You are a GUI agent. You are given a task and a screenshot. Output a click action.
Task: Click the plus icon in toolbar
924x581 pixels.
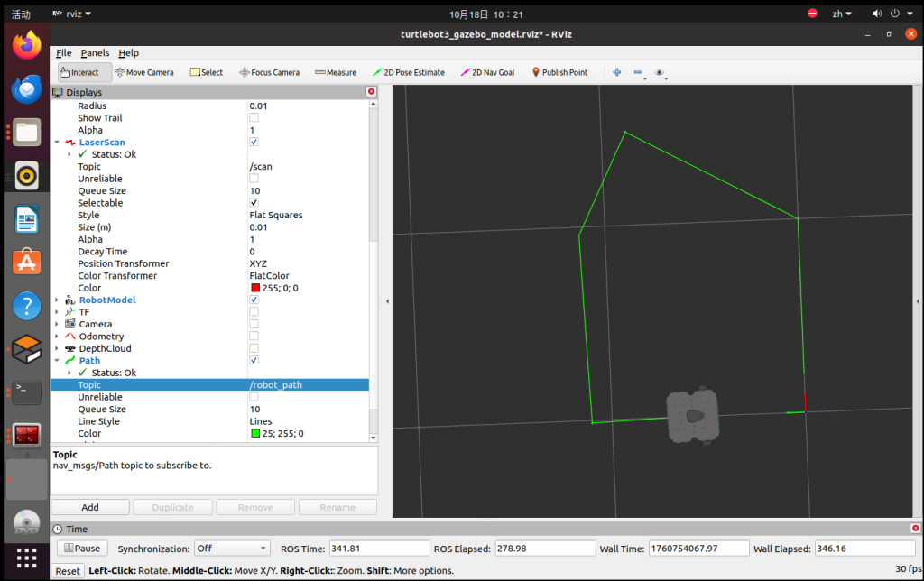coord(617,72)
